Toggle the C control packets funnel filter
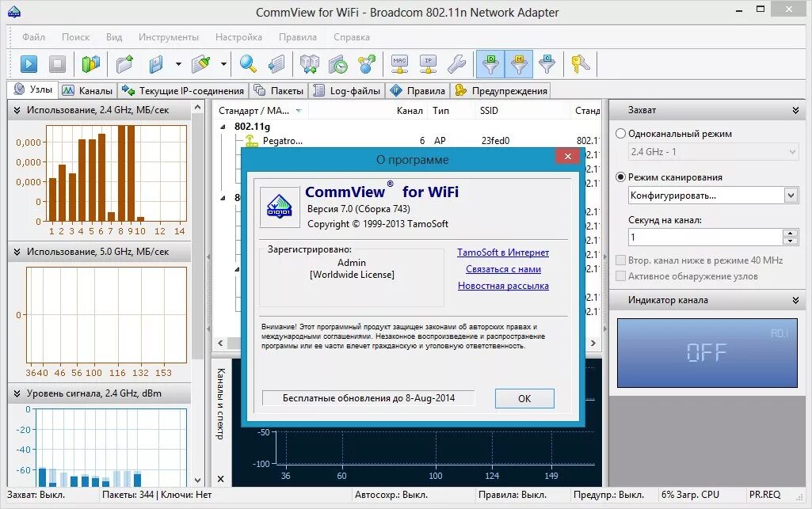 tap(547, 64)
